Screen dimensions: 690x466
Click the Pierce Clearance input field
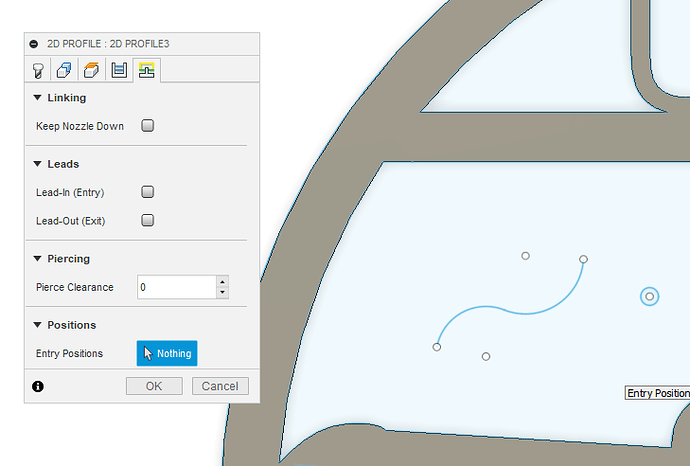[176, 287]
